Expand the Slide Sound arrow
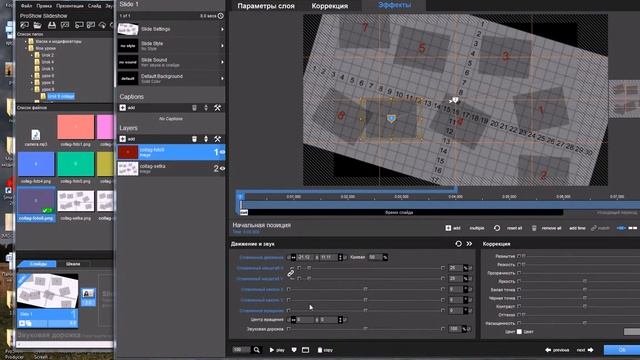The image size is (640, 360). point(222,62)
